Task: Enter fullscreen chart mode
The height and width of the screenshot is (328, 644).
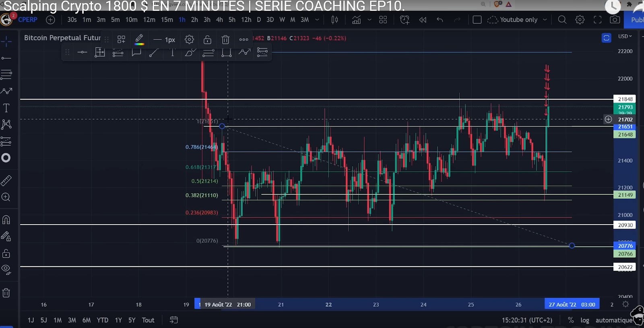Action: pos(598,20)
